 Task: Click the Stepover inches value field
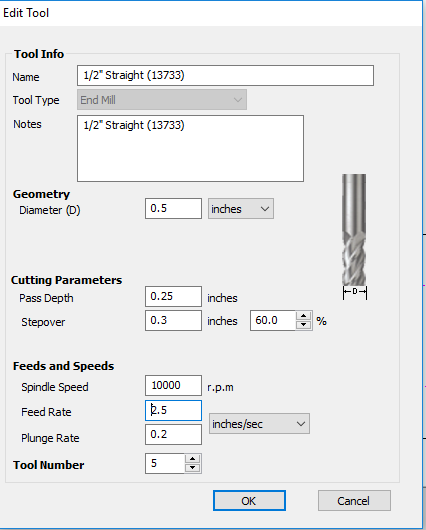point(173,320)
